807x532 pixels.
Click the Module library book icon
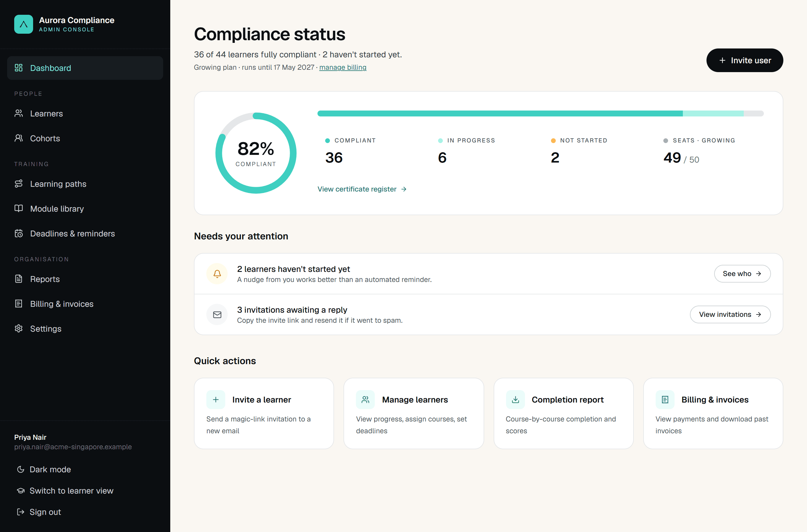(19, 208)
